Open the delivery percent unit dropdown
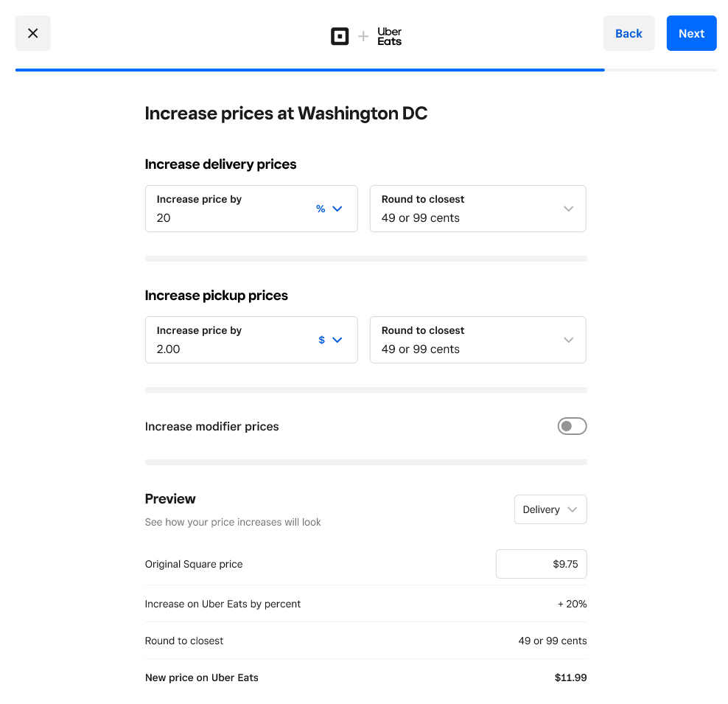The width and height of the screenshot is (728, 704). point(329,209)
